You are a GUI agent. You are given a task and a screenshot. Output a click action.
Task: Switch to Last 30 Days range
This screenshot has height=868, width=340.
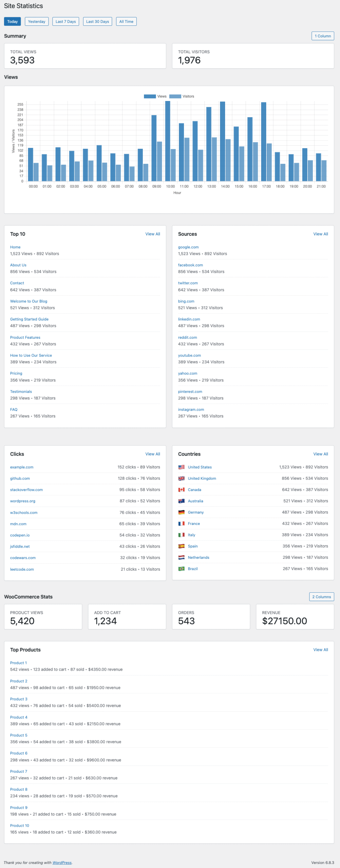[97, 22]
